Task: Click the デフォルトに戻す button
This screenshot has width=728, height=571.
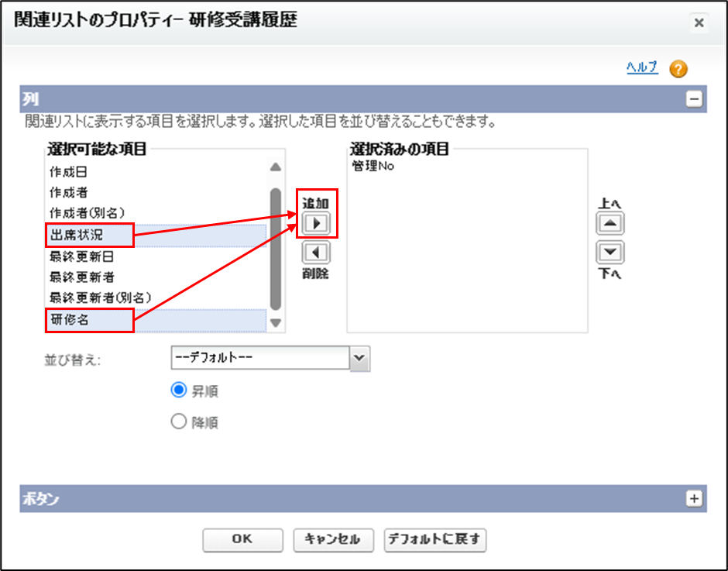Action: pyautogui.click(x=435, y=540)
